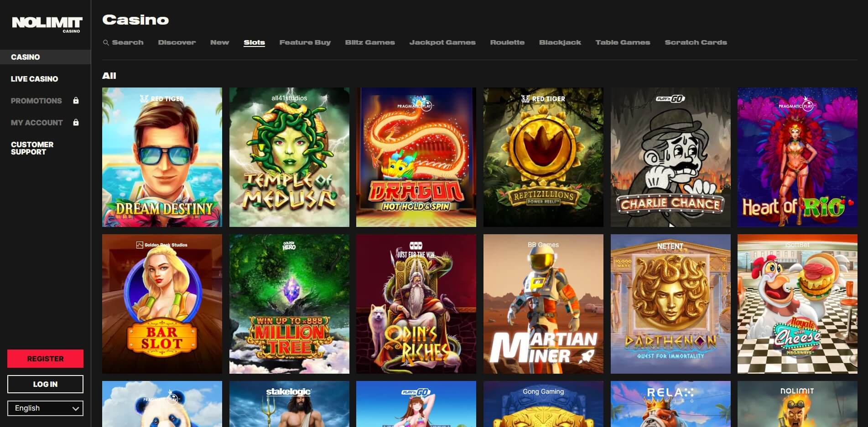This screenshot has width=868, height=427.
Task: Click the red Register button
Action: (x=45, y=359)
